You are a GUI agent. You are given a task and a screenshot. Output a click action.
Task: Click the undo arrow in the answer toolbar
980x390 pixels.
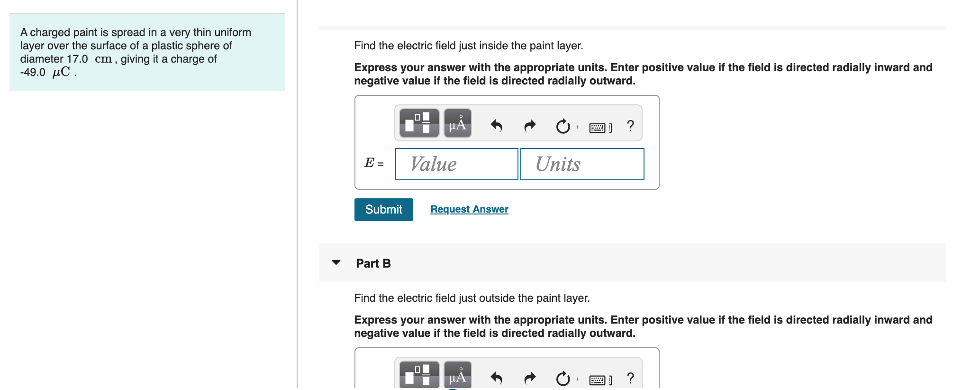click(x=496, y=124)
